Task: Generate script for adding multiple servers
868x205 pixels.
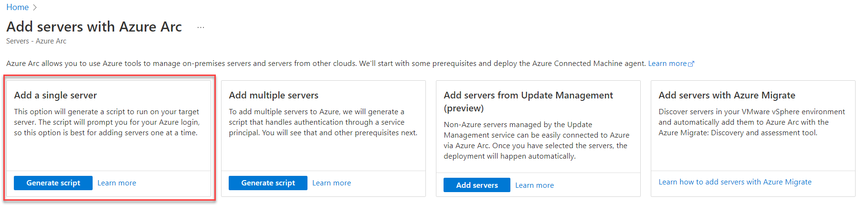Action: (268, 183)
